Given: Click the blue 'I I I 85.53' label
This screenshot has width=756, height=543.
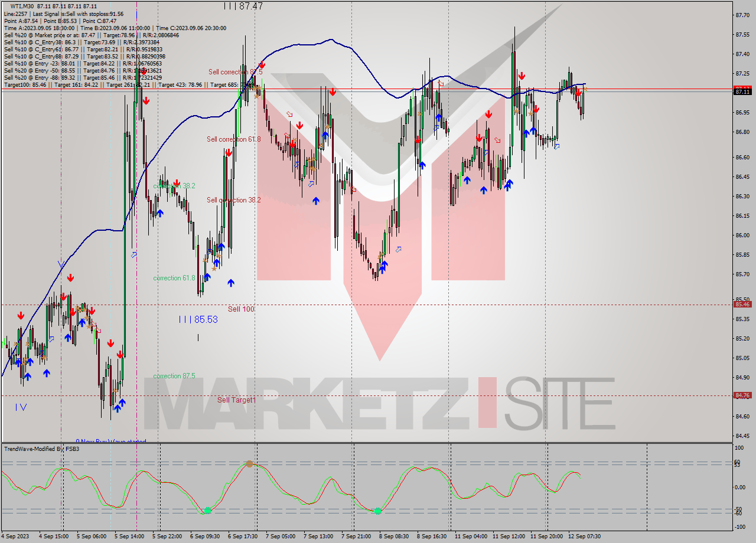Looking at the screenshot, I should coord(198,319).
